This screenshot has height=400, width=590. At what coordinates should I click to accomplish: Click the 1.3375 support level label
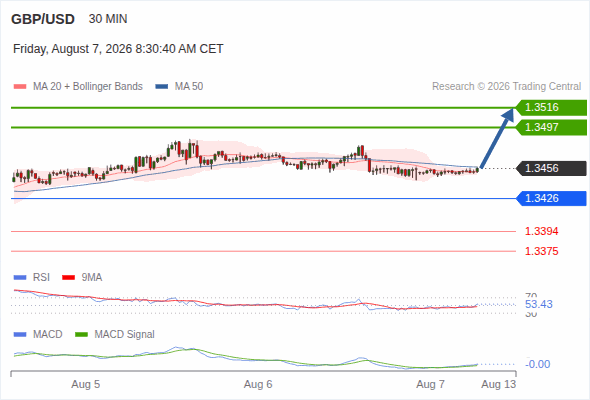(x=541, y=251)
